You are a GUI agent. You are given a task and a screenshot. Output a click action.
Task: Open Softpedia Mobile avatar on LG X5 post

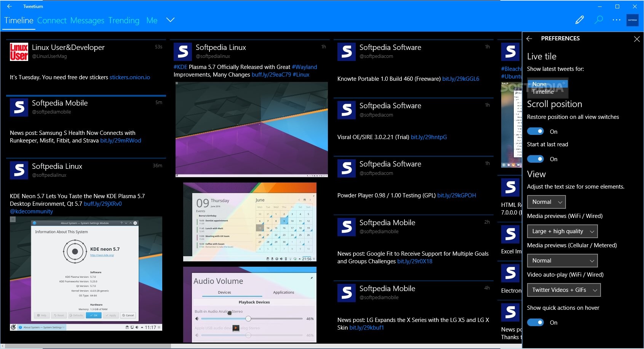(x=347, y=293)
